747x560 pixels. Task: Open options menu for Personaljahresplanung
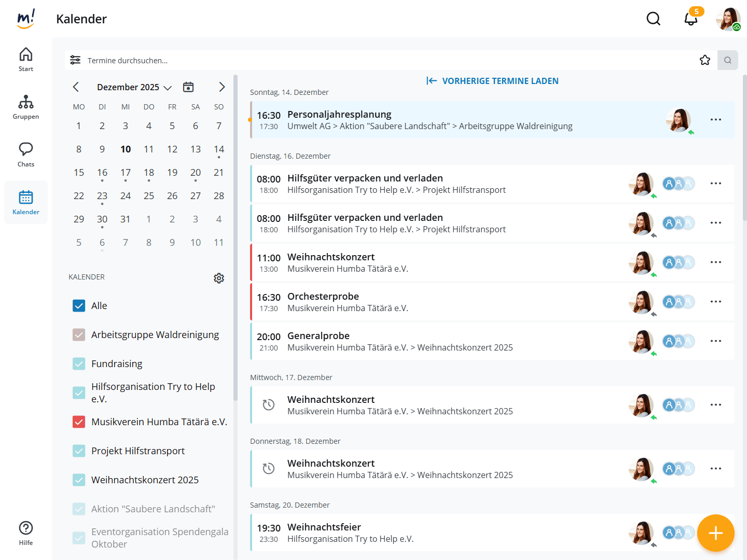click(715, 120)
